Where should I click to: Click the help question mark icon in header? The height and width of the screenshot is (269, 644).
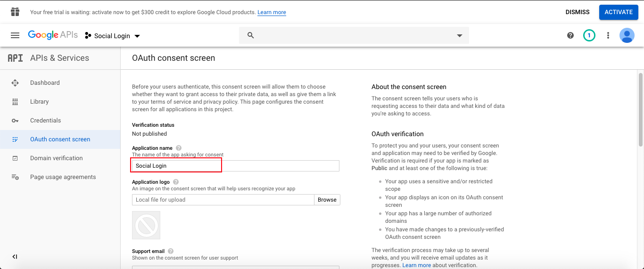[x=570, y=35]
